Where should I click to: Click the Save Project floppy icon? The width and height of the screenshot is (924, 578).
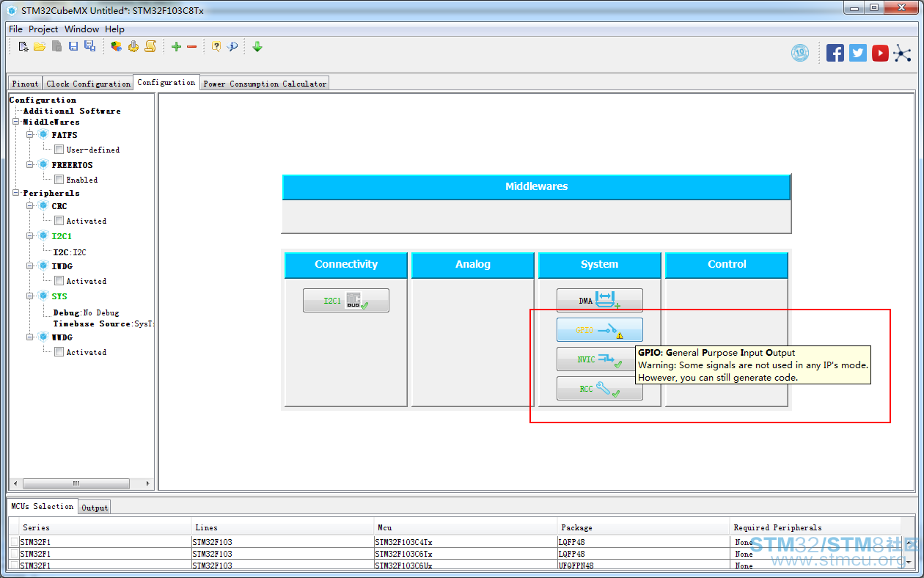click(73, 47)
